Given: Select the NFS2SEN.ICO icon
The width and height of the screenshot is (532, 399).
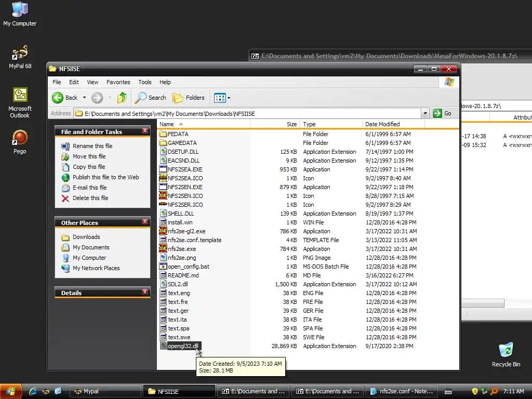Looking at the screenshot, I should [163, 196].
